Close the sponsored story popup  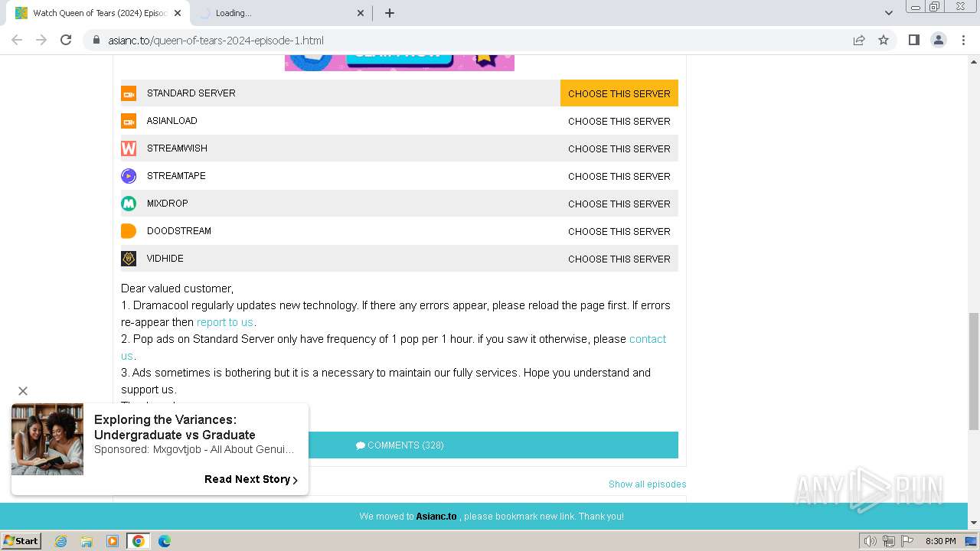(x=23, y=391)
